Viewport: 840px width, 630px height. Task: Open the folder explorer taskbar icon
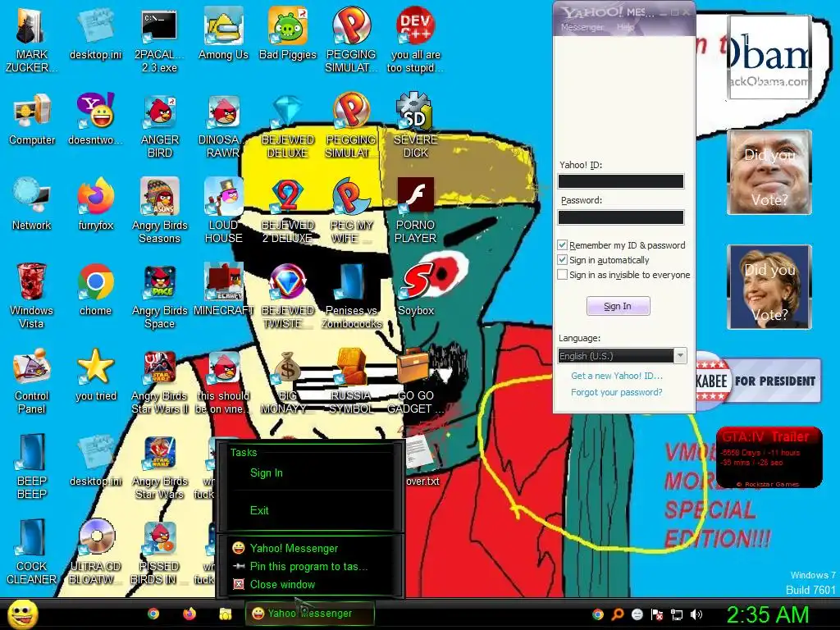[225, 614]
